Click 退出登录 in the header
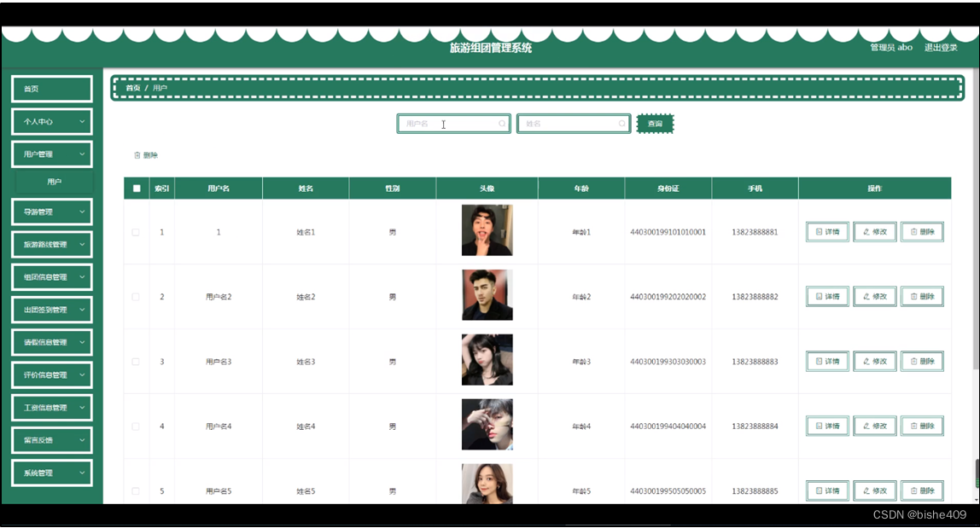The image size is (980, 528). pyautogui.click(x=941, y=48)
